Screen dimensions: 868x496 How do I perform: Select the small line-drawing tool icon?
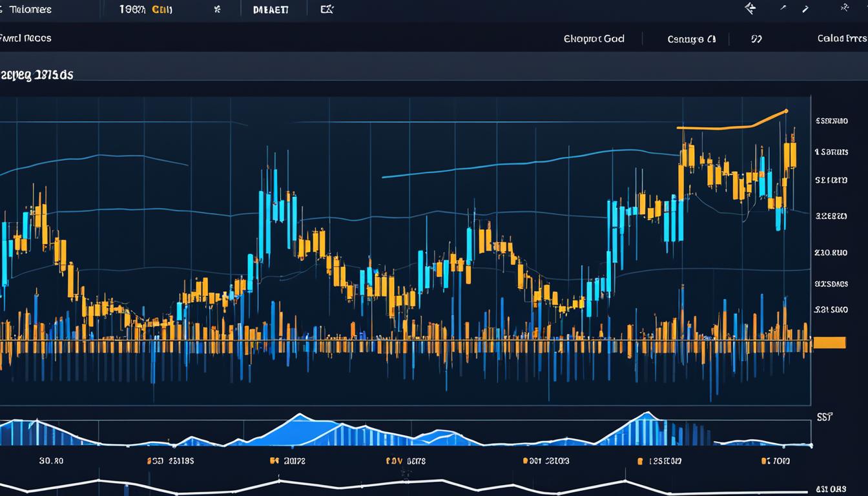pyautogui.click(x=783, y=8)
